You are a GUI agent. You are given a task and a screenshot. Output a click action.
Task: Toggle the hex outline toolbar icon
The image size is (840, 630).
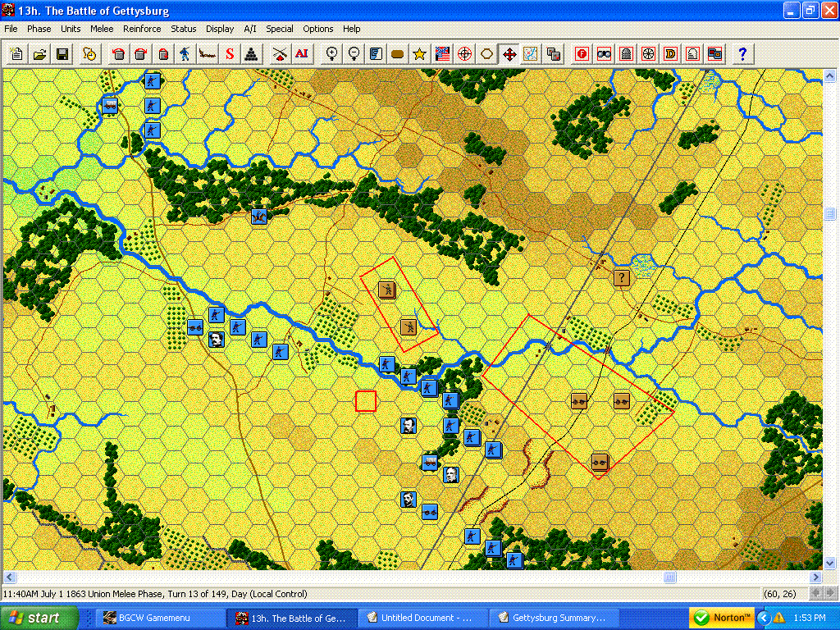coord(486,53)
